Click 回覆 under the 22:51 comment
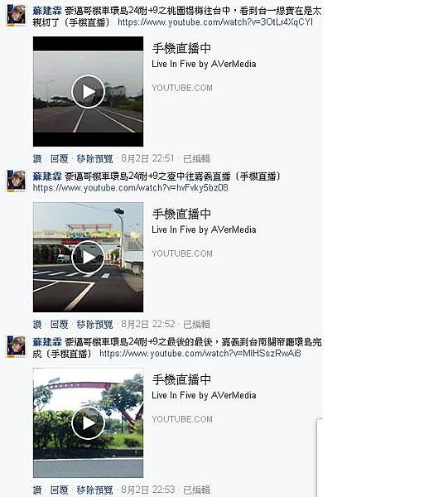The height and width of the screenshot is (497, 448). tap(60, 158)
